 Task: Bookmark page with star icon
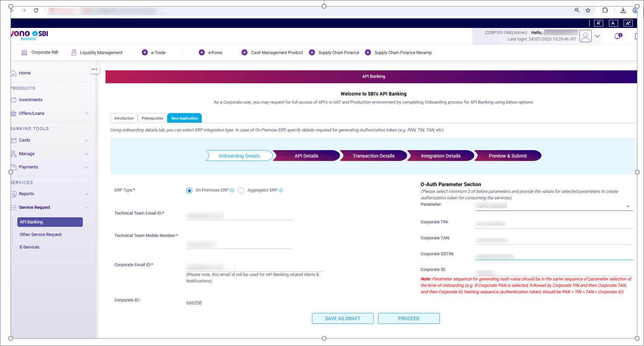pos(588,10)
